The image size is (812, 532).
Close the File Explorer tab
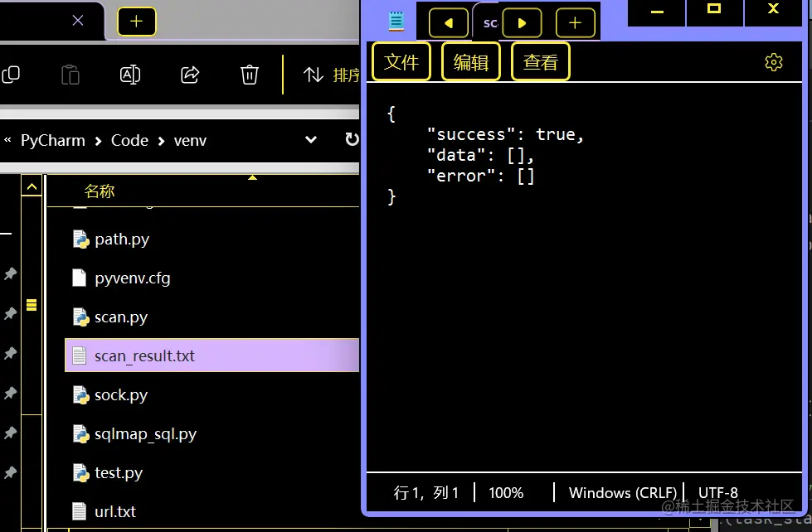[78, 21]
